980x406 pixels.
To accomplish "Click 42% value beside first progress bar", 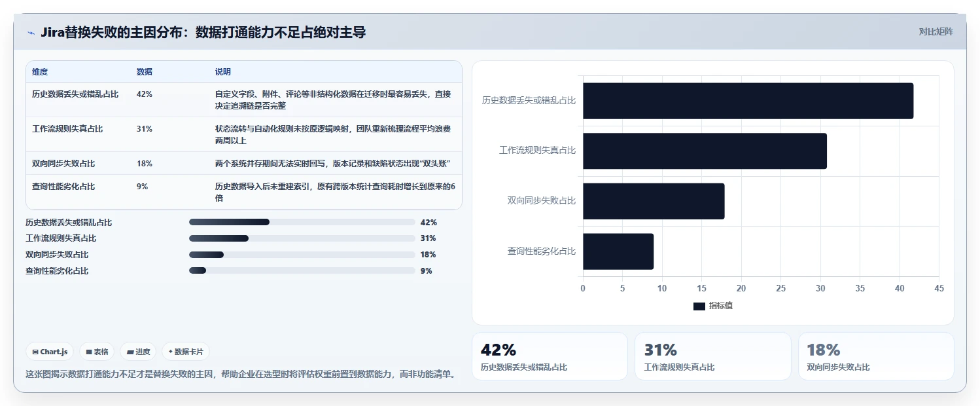I will coord(429,223).
